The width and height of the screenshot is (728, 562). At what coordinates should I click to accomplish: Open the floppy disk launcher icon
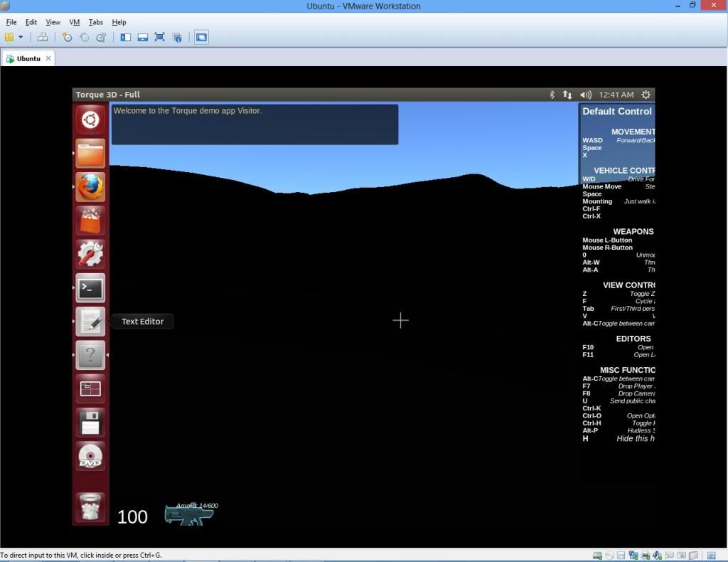point(90,423)
